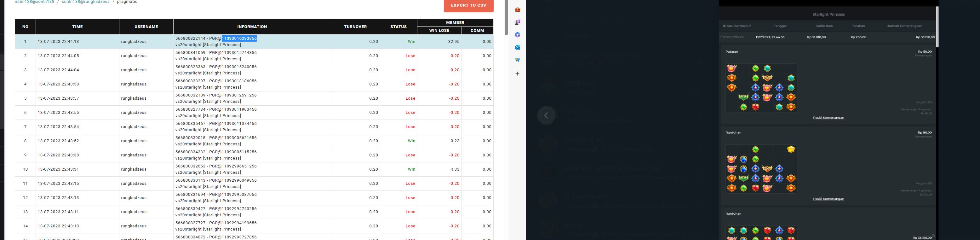Click the 32.95 win amount in row 1
The height and width of the screenshot is (240, 980).
coord(454,42)
